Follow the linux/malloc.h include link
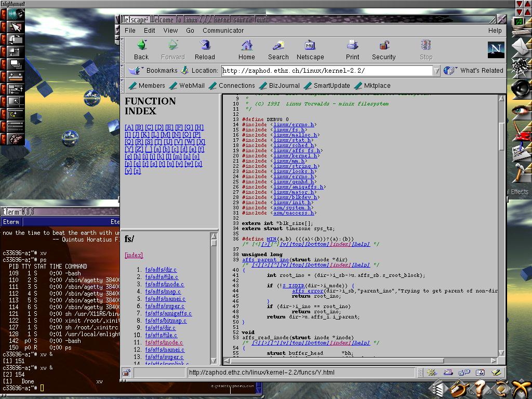The image size is (532, 399). click(x=295, y=135)
